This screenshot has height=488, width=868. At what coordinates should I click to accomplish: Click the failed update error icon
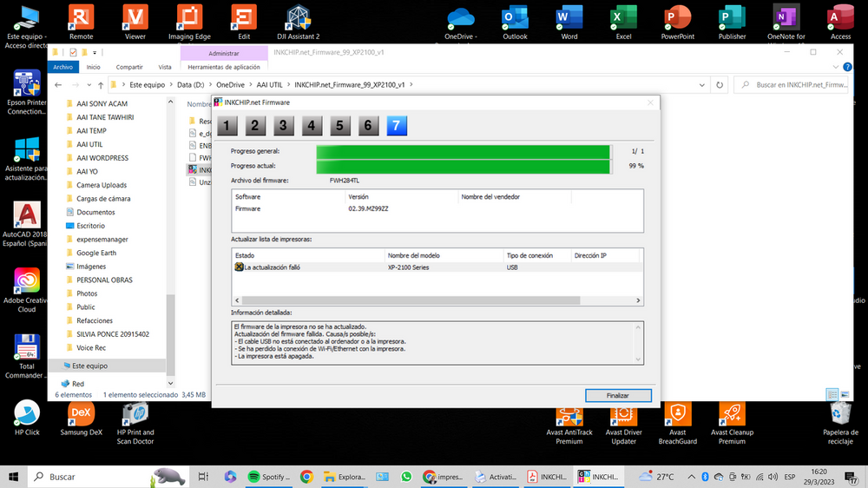click(239, 267)
